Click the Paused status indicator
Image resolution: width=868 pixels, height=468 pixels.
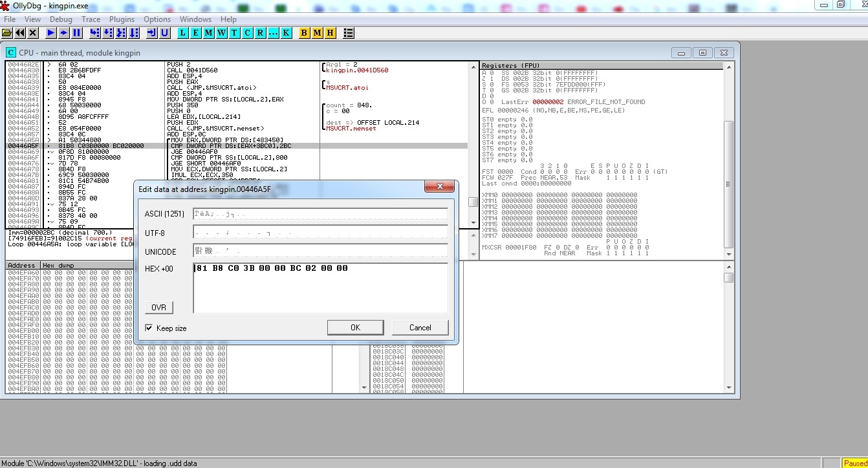[854, 463]
